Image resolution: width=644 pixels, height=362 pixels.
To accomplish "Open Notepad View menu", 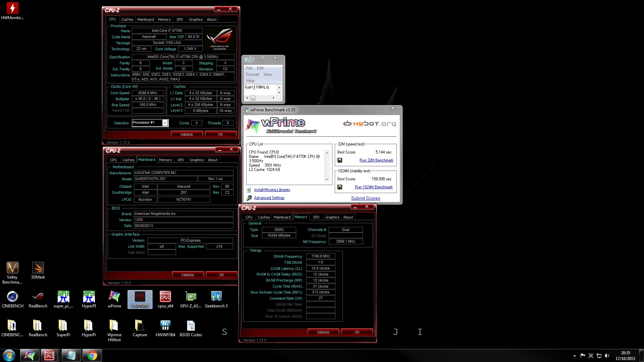I will tap(268, 74).
